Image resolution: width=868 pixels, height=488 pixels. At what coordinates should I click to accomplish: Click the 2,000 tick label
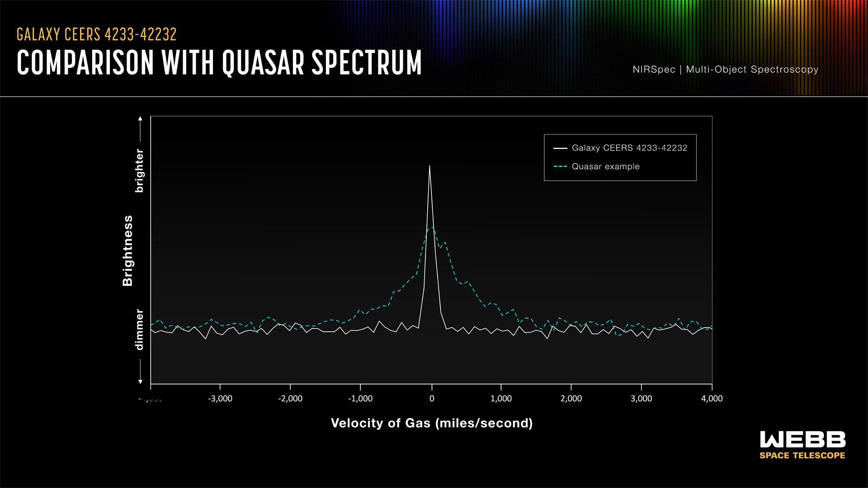click(x=571, y=399)
